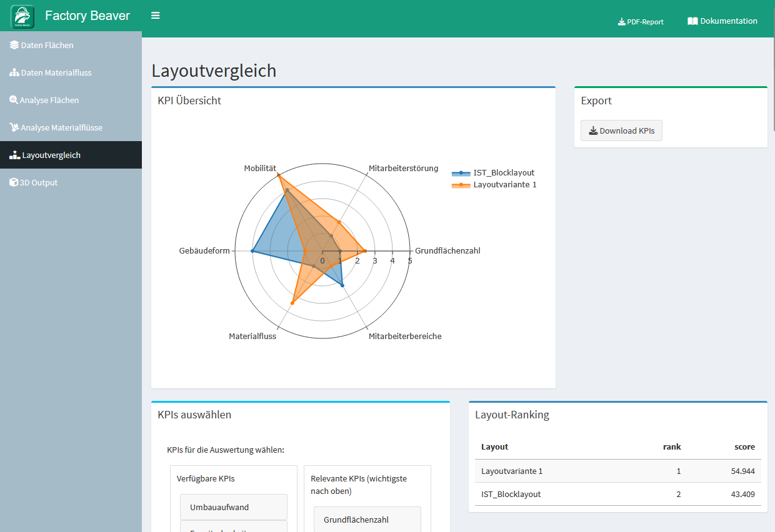Viewport: 775px width, 532px height.
Task: Click the Daten Materialfluss hierarchy icon
Action: coord(14,72)
